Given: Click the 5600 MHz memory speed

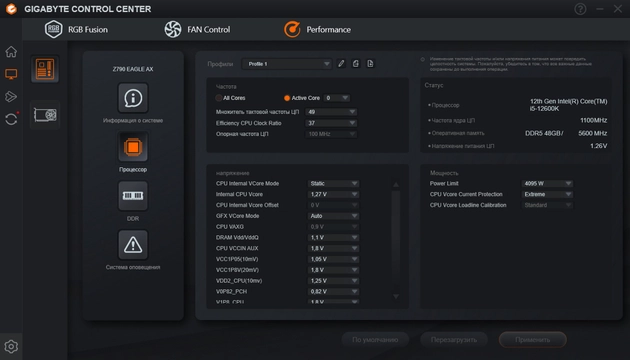Looking at the screenshot, I should [x=593, y=133].
